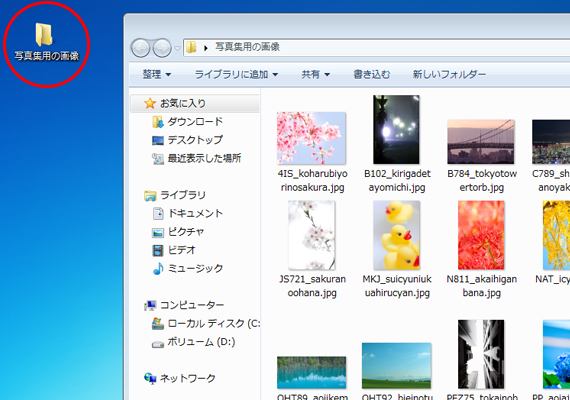Click the ドキュメント library icon

[x=158, y=213]
